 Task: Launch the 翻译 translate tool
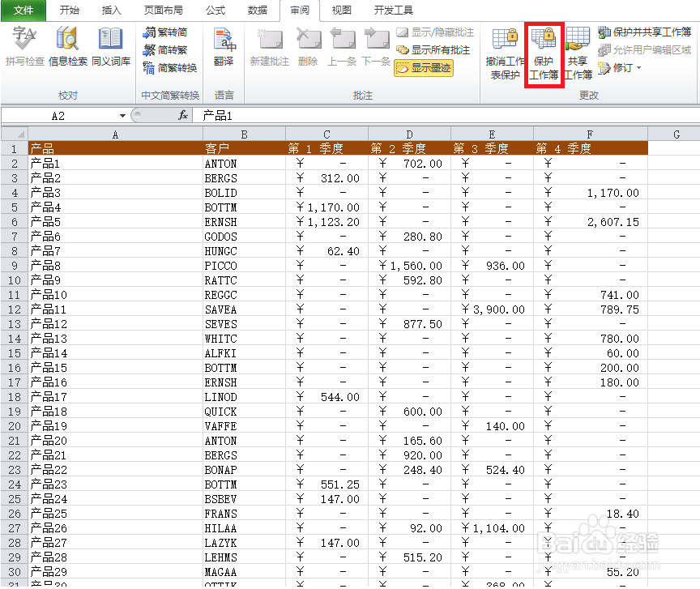(224, 46)
